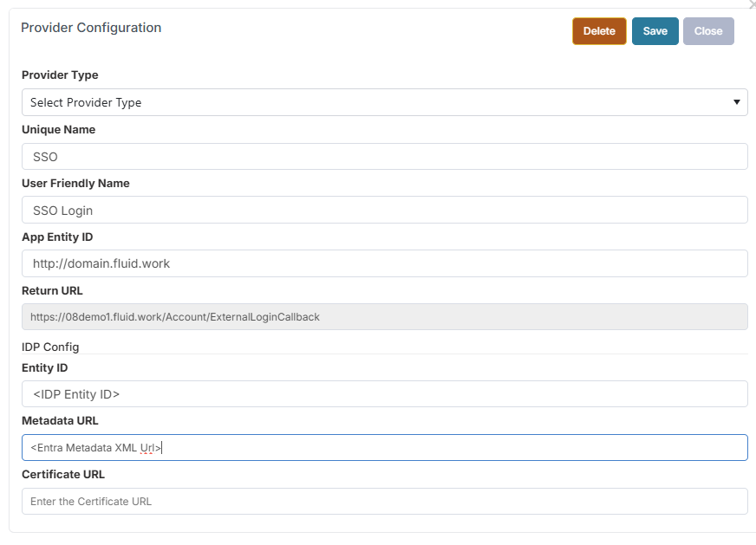Image resolution: width=756 pixels, height=545 pixels.
Task: Click the User Friendly Name input
Action: coord(384,211)
